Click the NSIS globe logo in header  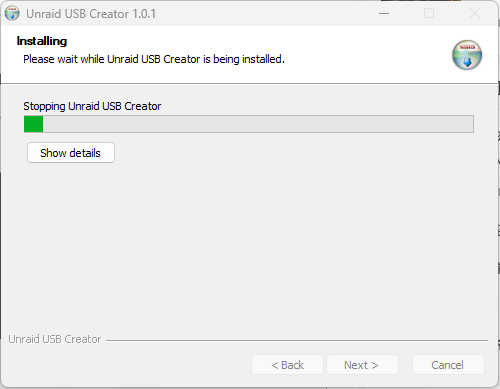pyautogui.click(x=467, y=55)
